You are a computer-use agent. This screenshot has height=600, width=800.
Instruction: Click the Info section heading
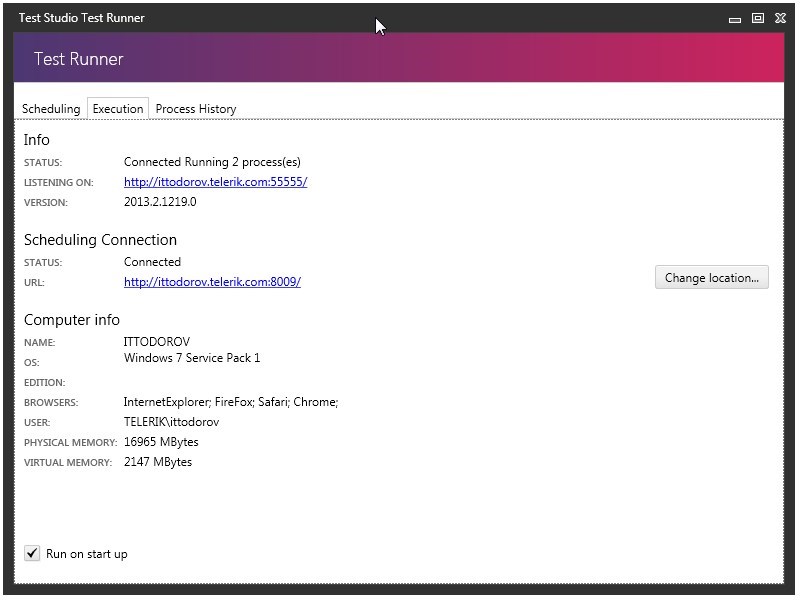point(37,140)
